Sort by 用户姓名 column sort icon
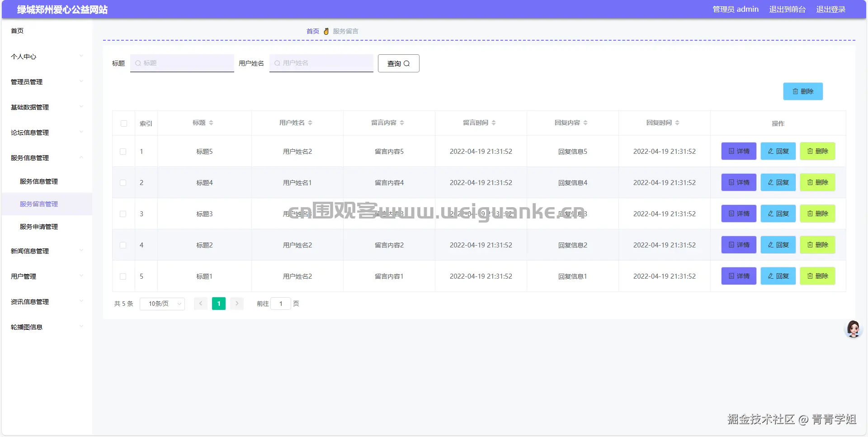Image resolution: width=868 pixels, height=437 pixels. (x=310, y=123)
